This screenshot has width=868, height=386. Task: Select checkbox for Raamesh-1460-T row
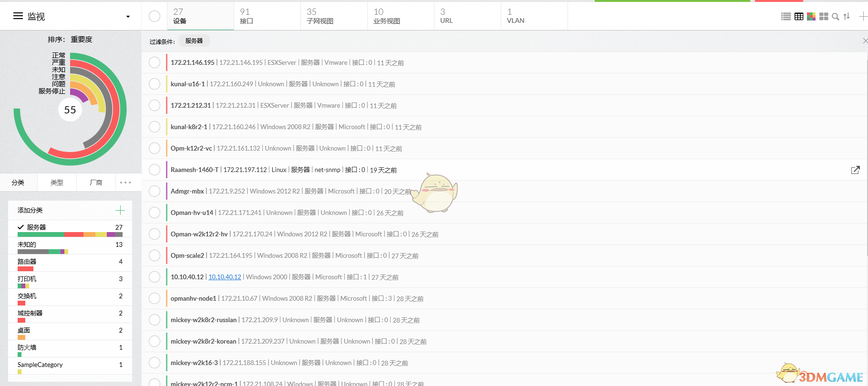tap(155, 170)
